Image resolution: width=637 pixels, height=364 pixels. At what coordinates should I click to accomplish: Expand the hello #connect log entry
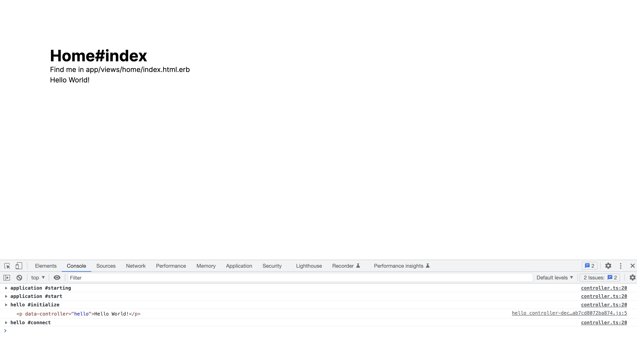pyautogui.click(x=6, y=322)
